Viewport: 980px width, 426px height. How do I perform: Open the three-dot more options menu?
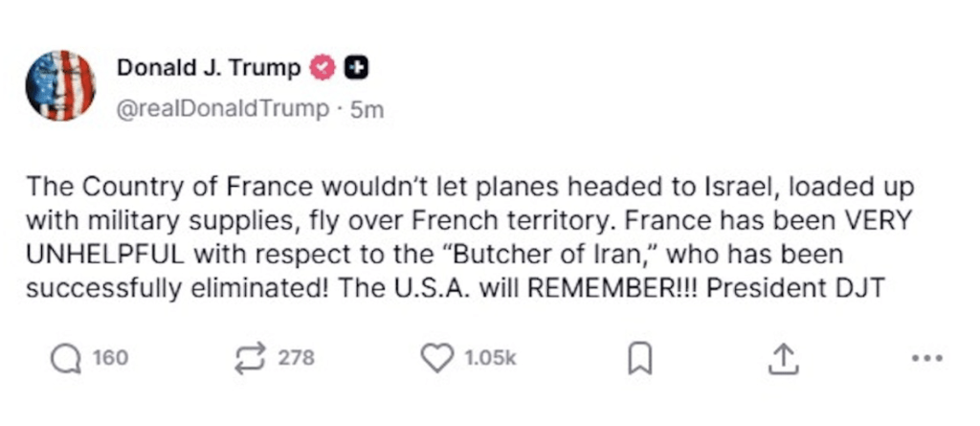[x=927, y=360]
